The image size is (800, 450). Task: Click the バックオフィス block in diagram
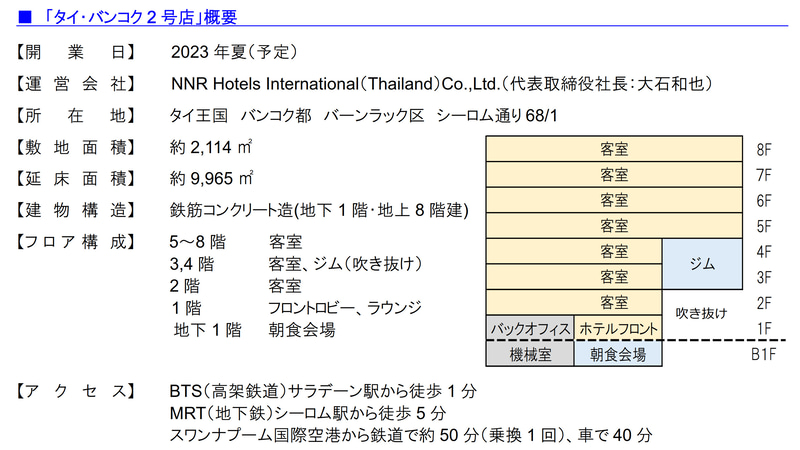click(x=530, y=329)
